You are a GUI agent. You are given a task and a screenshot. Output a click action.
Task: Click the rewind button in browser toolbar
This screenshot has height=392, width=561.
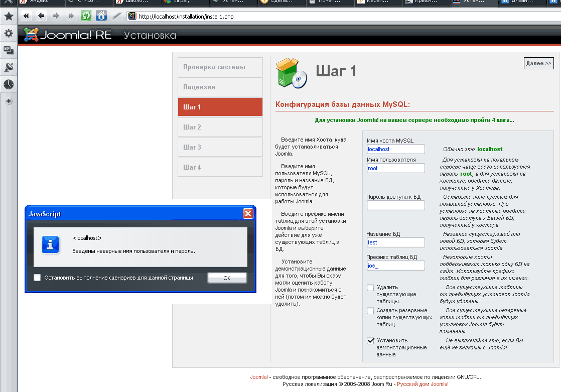[26, 16]
